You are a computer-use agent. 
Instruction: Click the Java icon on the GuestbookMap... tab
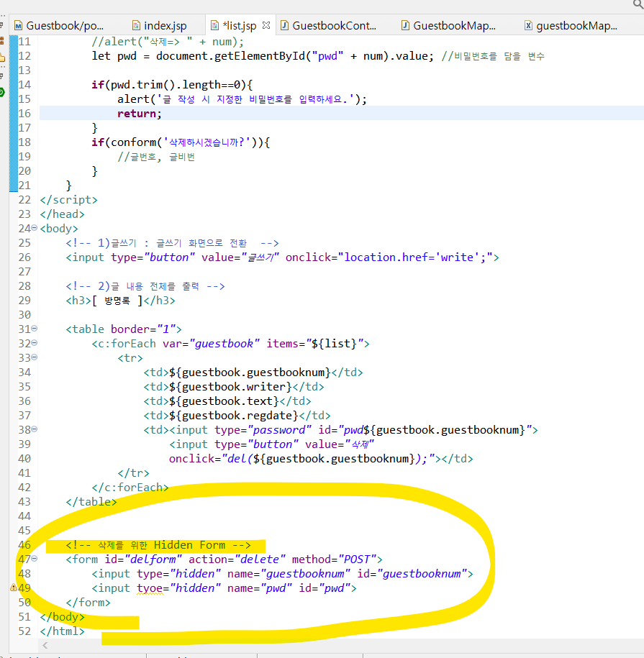[405, 26]
